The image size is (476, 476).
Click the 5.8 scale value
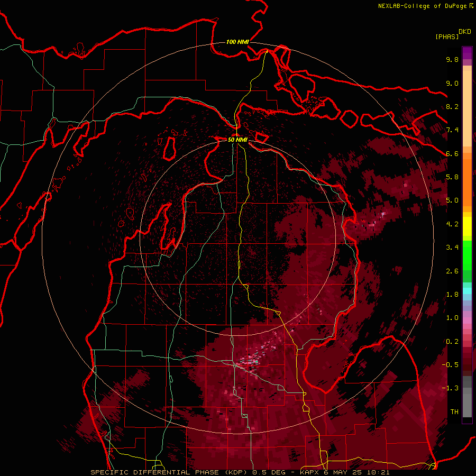(452, 177)
